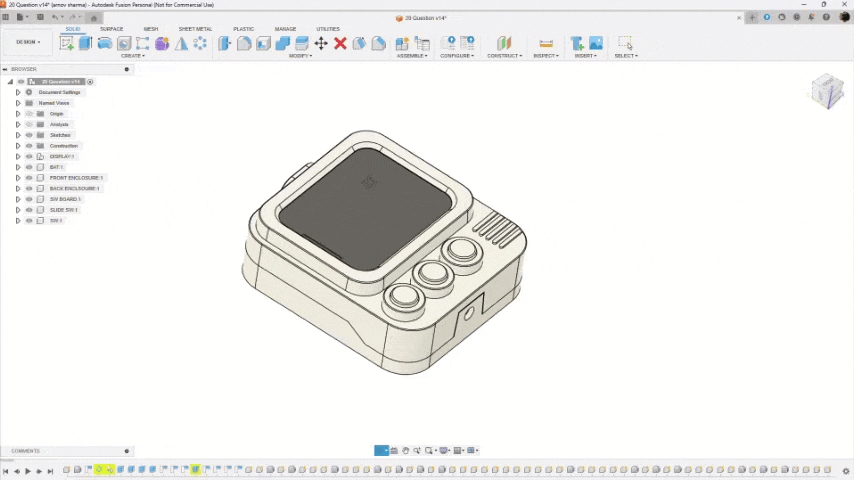
Task: Toggle visibility of the Sketches folder
Action: click(29, 135)
